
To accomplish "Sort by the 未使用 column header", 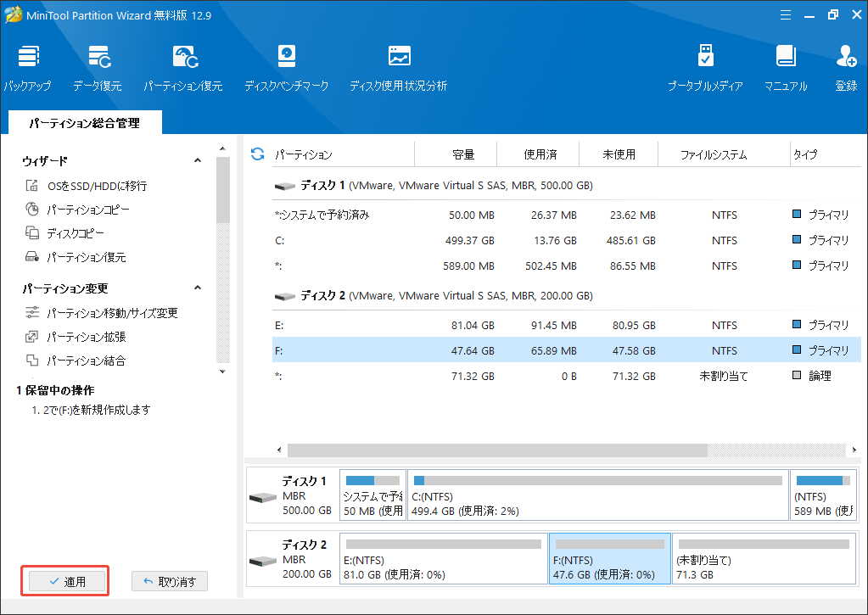I will [x=619, y=154].
